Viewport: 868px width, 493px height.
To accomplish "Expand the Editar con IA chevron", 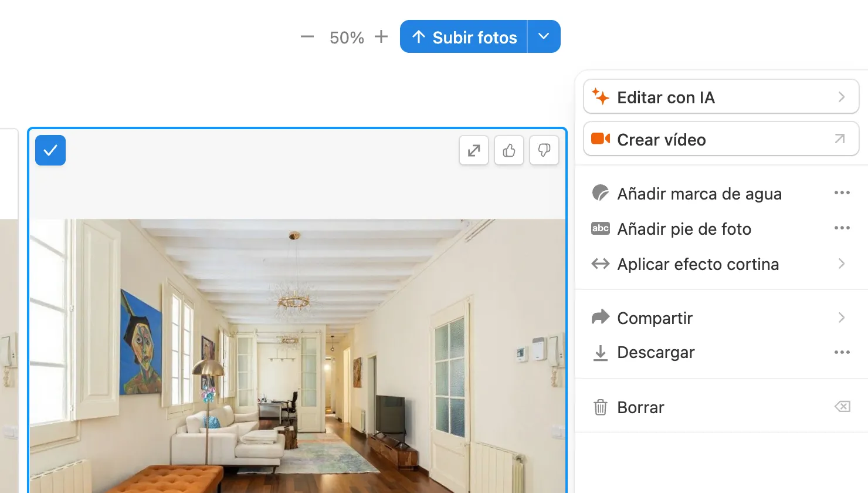I will (842, 97).
